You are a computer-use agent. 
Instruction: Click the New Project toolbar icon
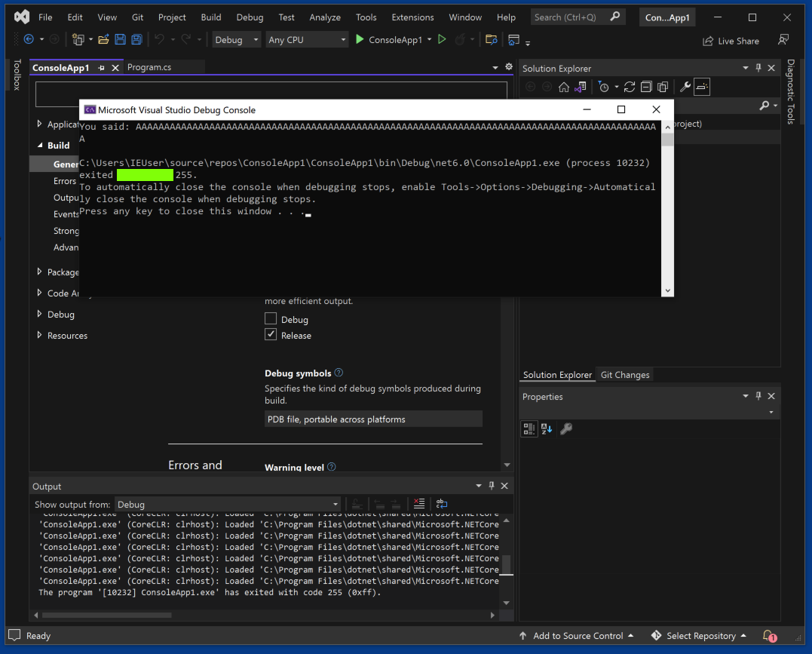pyautogui.click(x=78, y=39)
